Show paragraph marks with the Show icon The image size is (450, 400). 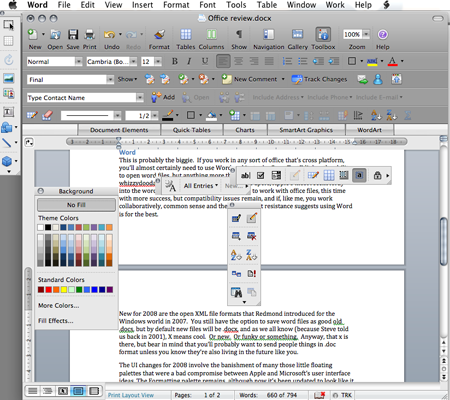tap(239, 35)
